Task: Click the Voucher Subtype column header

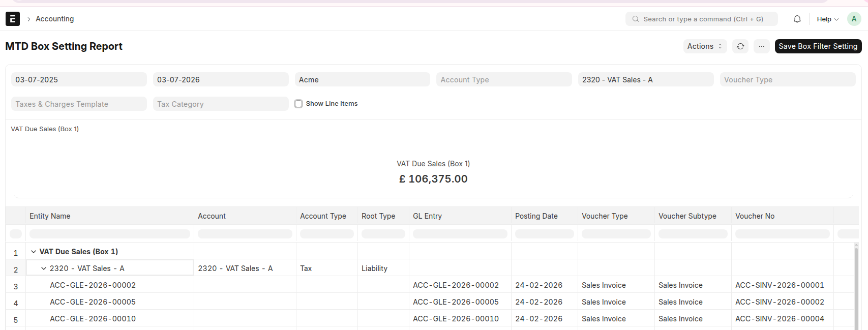Action: pyautogui.click(x=693, y=216)
